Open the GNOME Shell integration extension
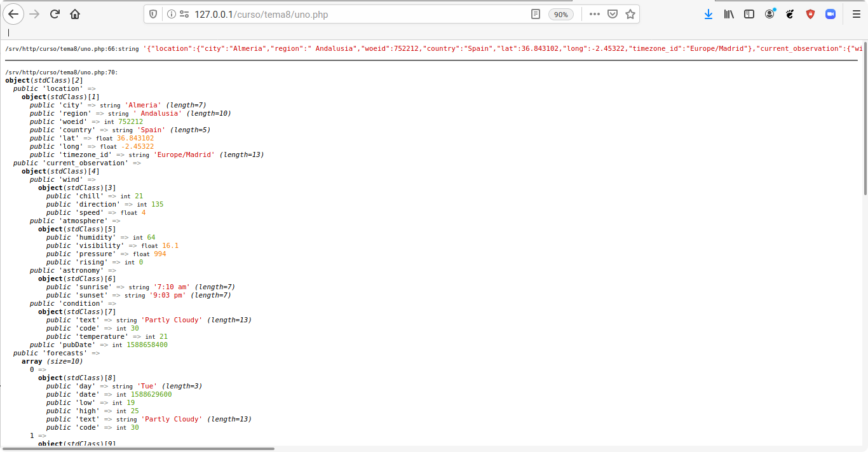 coord(790,14)
